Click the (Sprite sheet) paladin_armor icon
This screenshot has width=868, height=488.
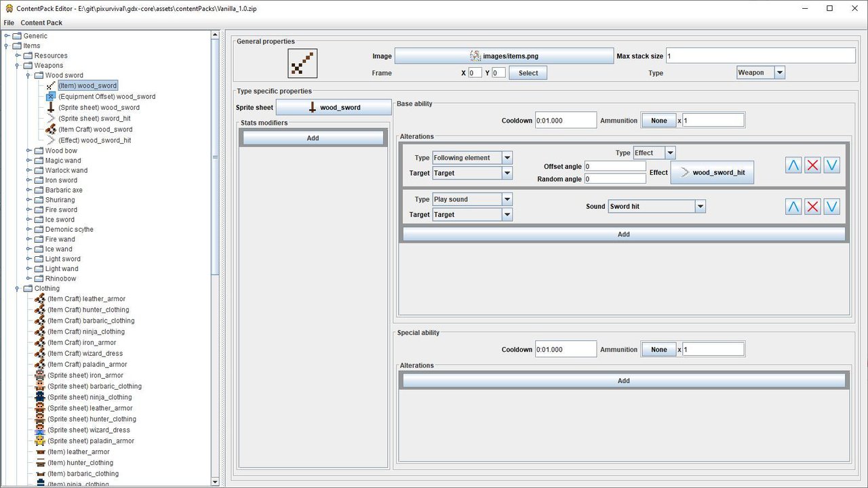pos(40,441)
